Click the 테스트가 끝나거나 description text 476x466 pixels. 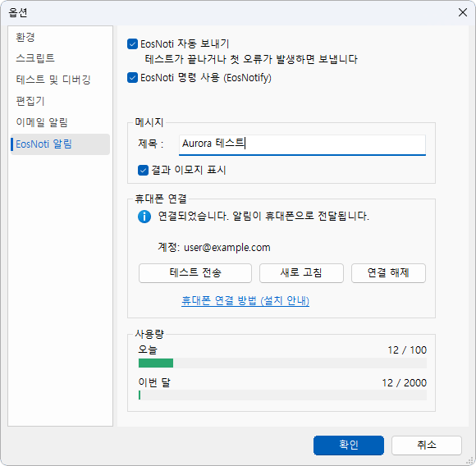pos(251,59)
